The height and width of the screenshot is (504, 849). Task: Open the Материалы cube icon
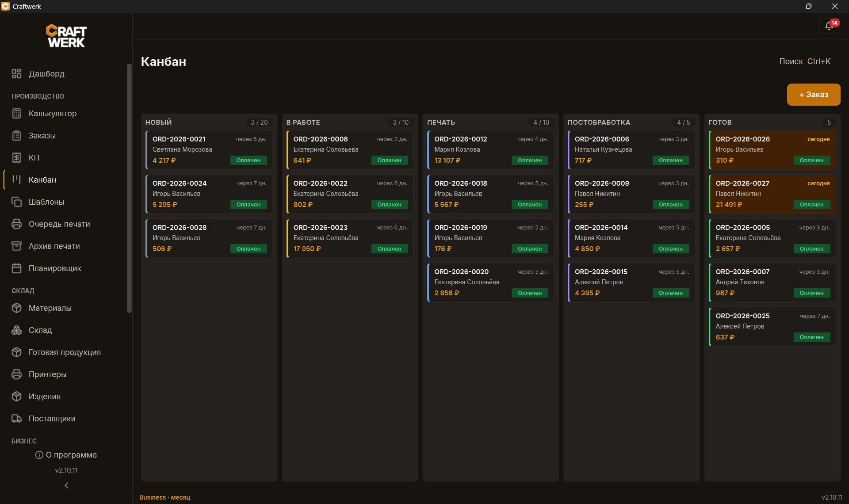[x=16, y=308]
